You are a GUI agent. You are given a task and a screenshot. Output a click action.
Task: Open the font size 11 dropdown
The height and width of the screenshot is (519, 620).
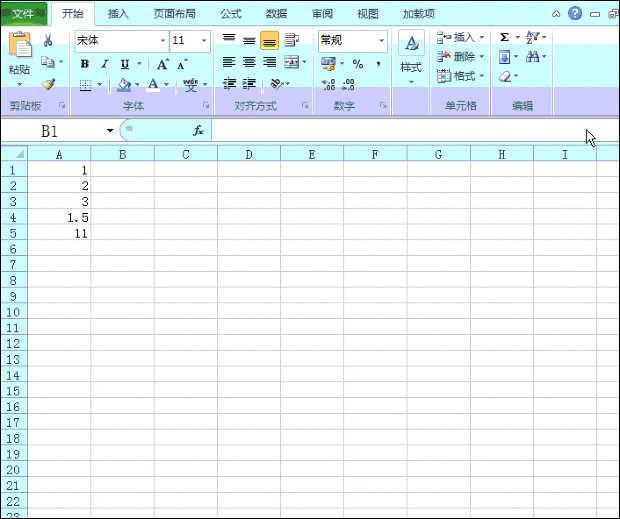tap(204, 41)
